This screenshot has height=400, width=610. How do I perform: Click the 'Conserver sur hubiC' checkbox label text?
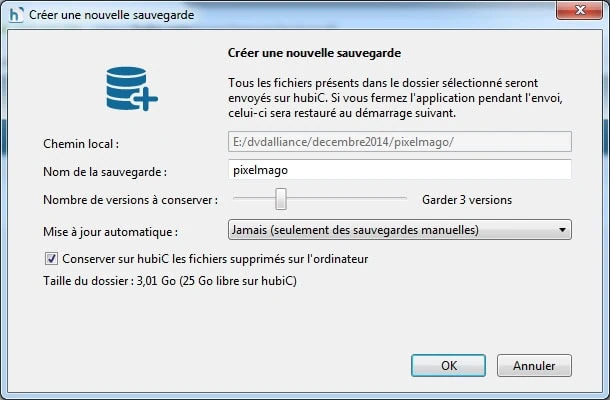click(215, 259)
